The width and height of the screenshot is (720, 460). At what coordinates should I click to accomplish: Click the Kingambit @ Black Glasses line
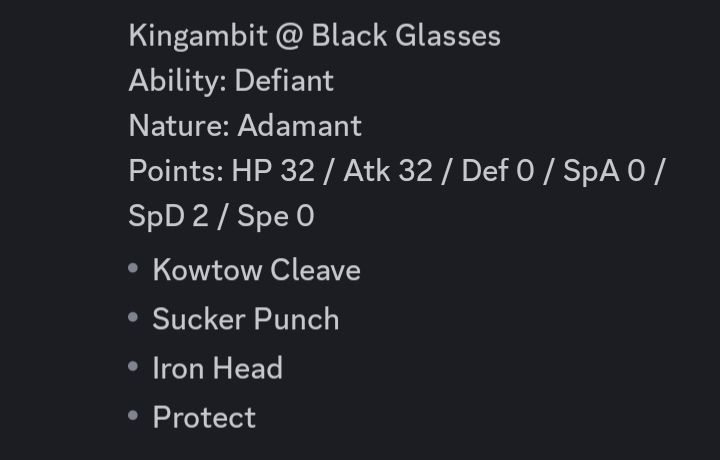315,36
